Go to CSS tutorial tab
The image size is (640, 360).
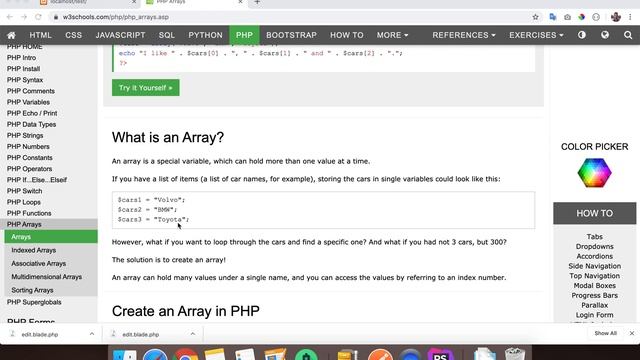(x=73, y=35)
